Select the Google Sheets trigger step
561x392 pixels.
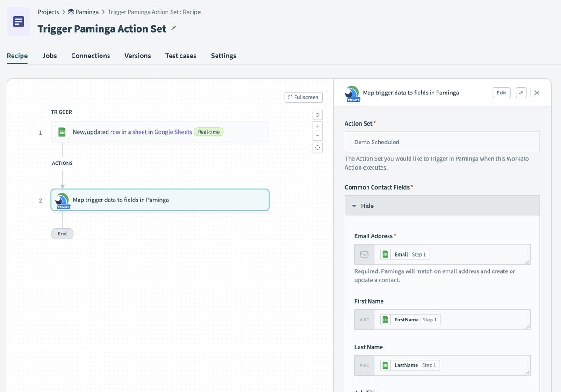tap(160, 132)
